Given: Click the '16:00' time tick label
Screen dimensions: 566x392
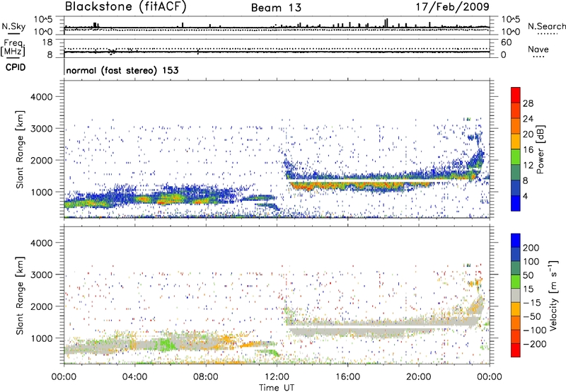Looking at the screenshot, I should [347, 377].
